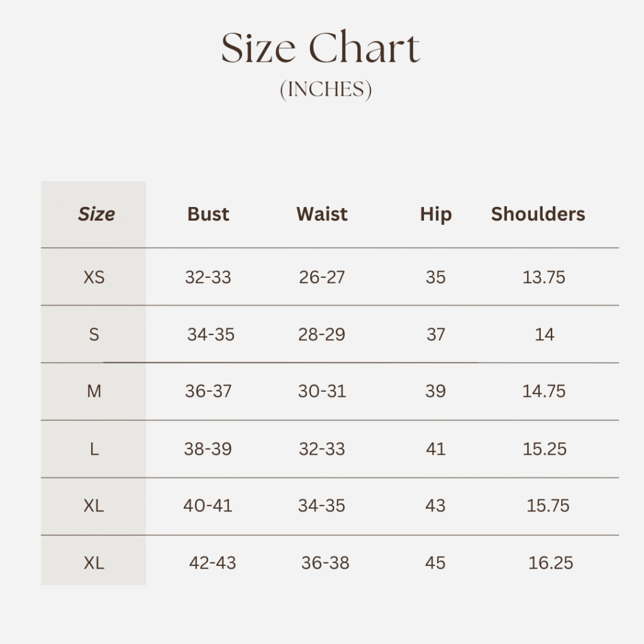Click the "Size Chart" title

[x=321, y=49]
